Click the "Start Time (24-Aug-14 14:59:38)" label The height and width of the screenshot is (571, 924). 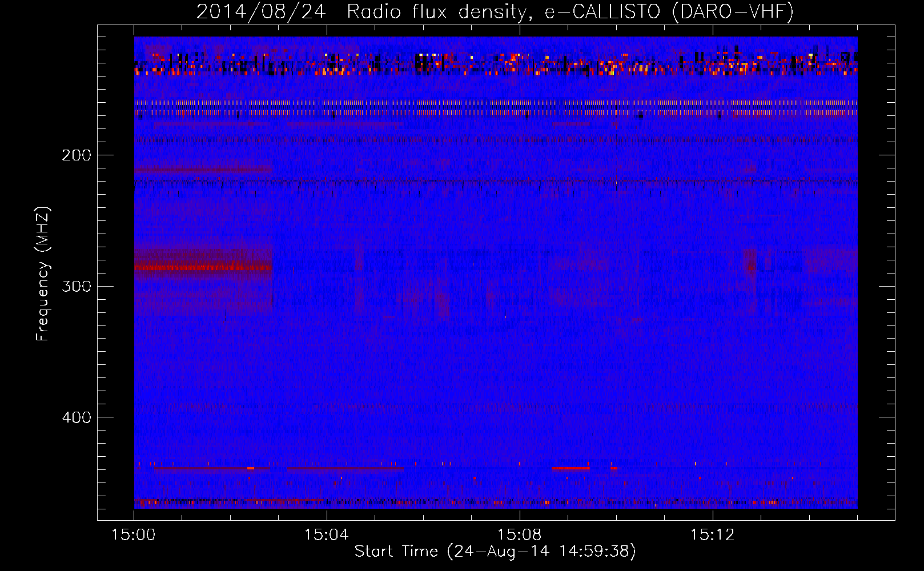[495, 552]
